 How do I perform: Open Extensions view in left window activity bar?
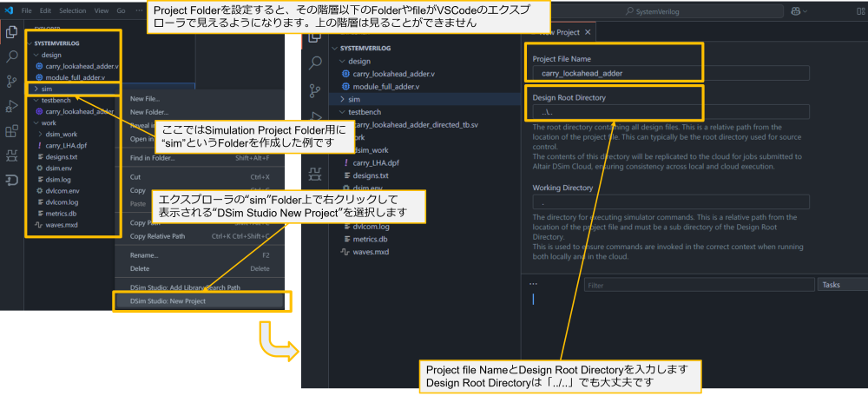pos(11,131)
